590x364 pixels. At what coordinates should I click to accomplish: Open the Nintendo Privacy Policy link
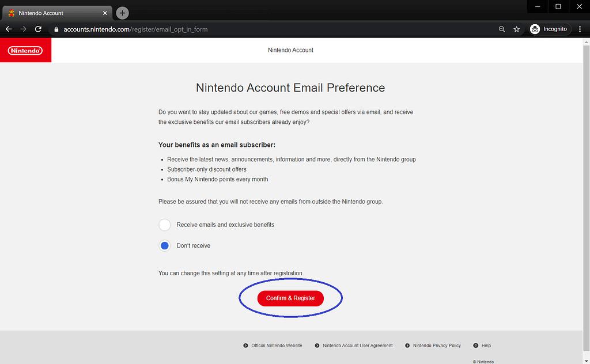(437, 346)
